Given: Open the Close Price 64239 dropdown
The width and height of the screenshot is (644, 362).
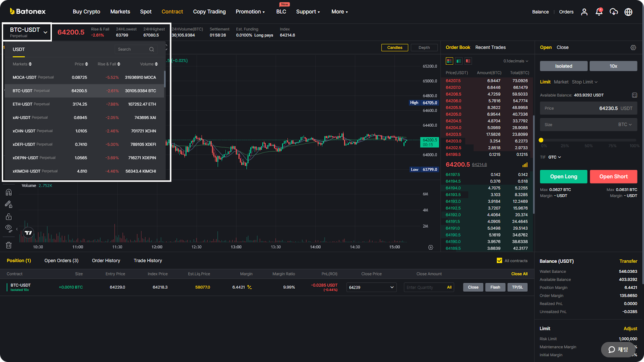Looking at the screenshot, I should pos(372,287).
